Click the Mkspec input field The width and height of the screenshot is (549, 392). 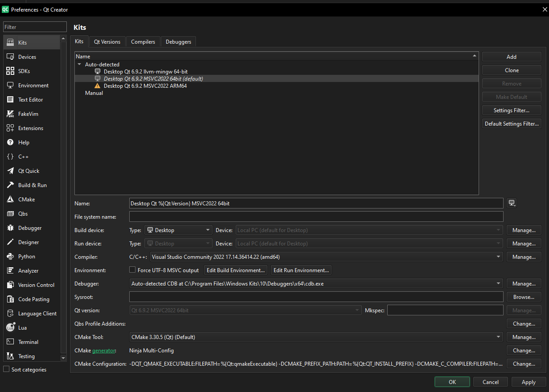(x=445, y=310)
